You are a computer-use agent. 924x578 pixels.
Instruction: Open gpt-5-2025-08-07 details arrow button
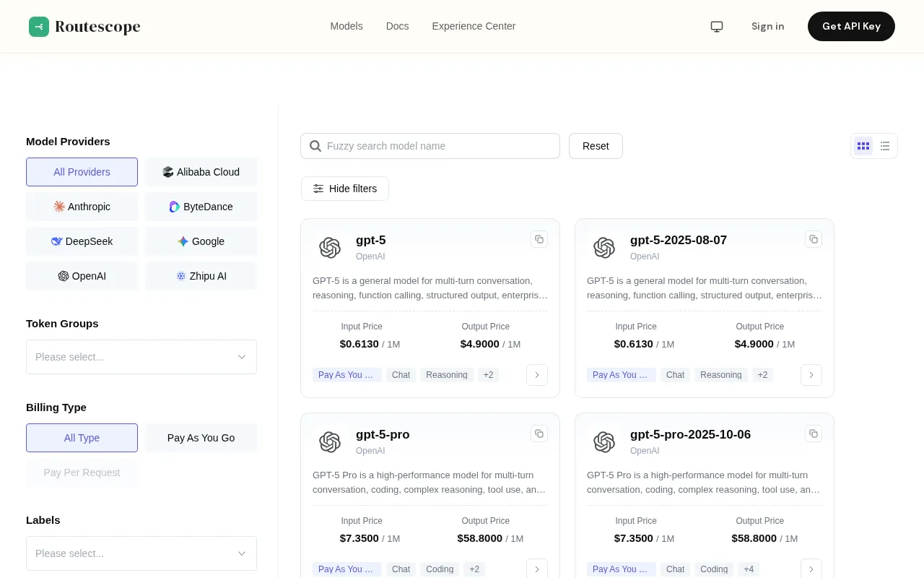pos(811,375)
